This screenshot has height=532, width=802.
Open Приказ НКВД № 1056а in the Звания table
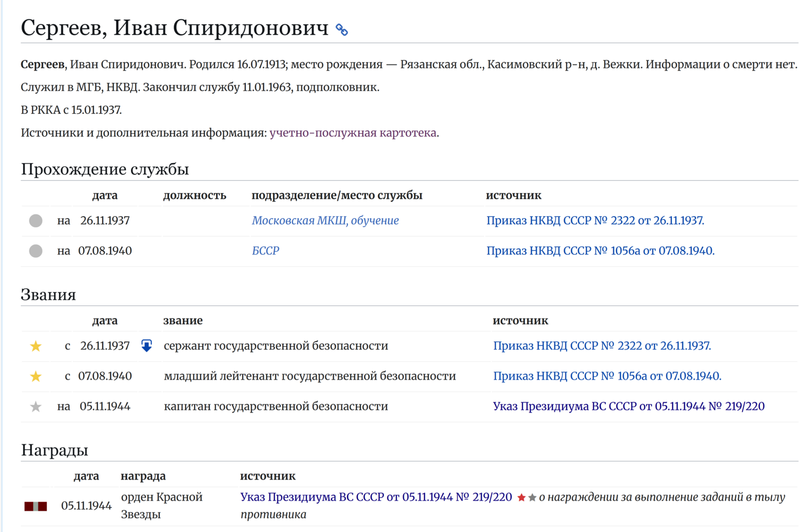pos(607,376)
